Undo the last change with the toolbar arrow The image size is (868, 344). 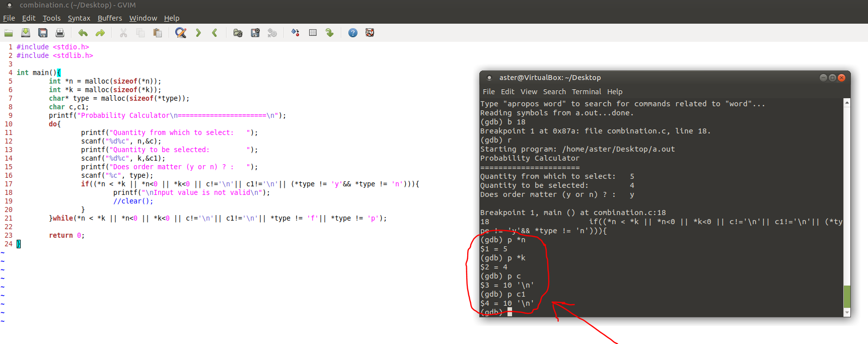[x=83, y=33]
